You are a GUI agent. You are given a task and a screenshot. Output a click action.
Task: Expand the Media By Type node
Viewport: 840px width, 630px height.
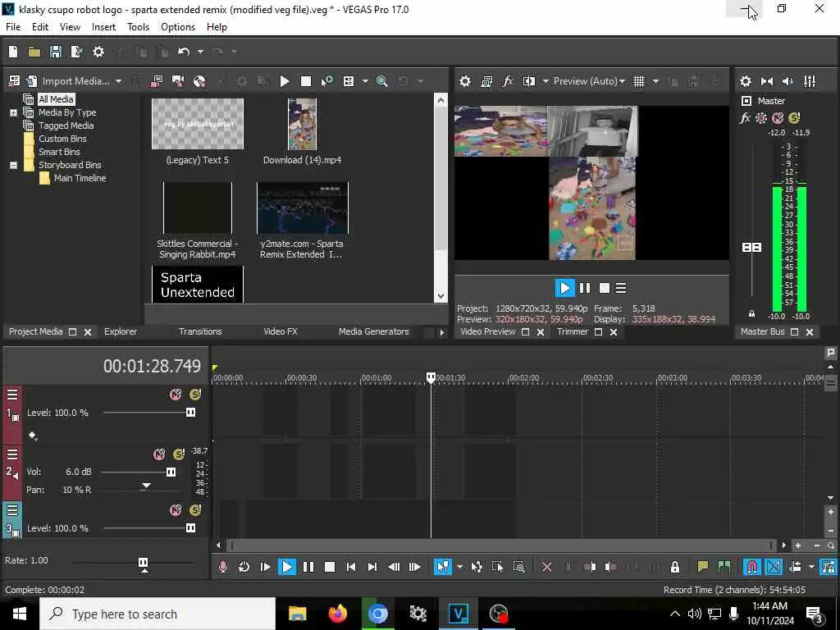tap(13, 112)
